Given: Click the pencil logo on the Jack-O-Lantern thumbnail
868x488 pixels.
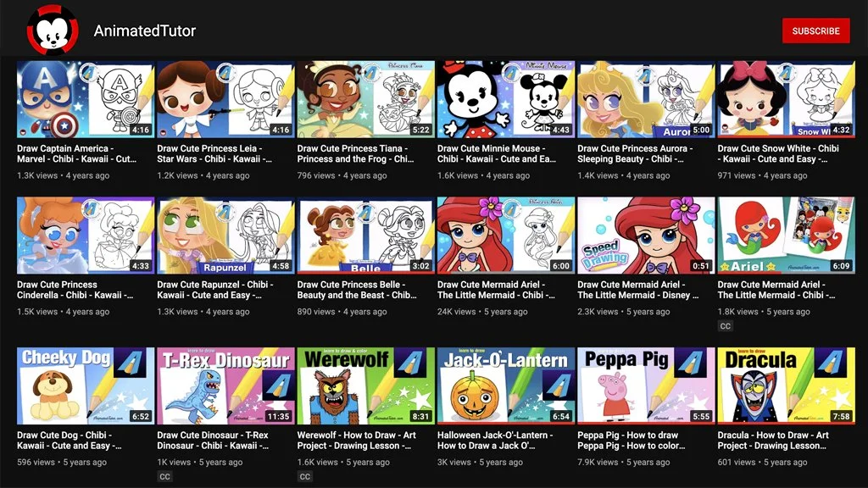Looking at the screenshot, I should (557, 385).
